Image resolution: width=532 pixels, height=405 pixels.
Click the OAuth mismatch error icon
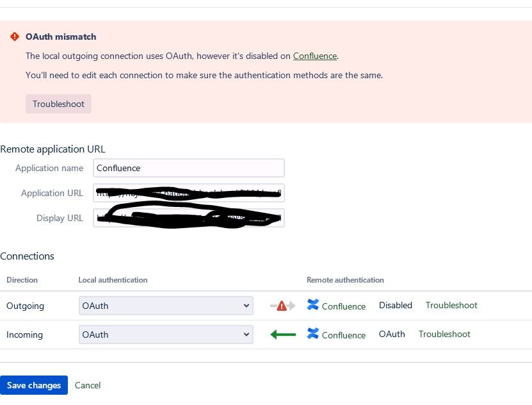[15, 37]
